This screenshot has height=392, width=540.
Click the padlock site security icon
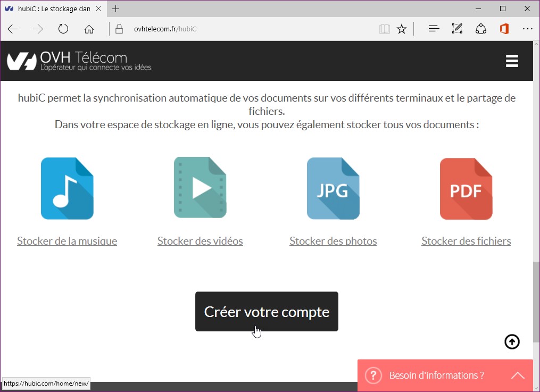[x=119, y=29]
